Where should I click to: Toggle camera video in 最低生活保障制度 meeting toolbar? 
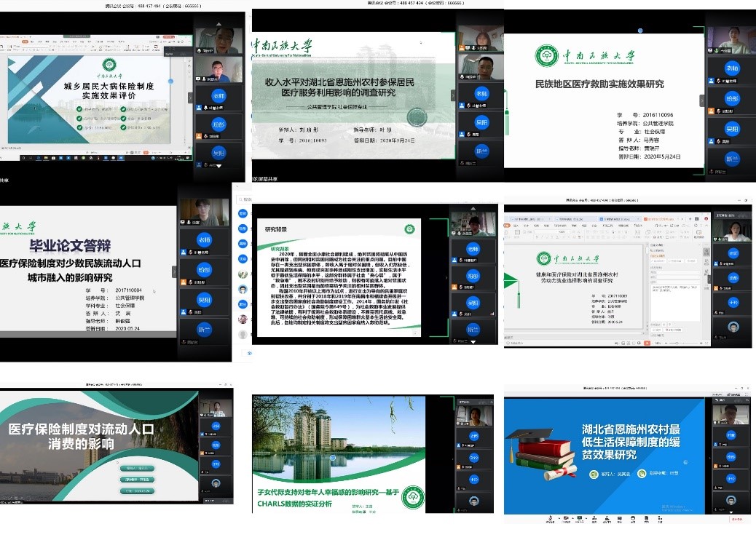567,519
